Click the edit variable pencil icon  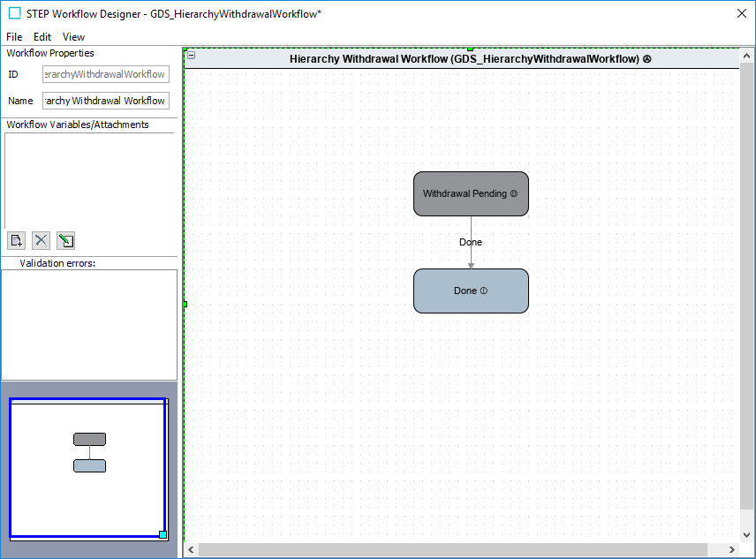click(65, 240)
